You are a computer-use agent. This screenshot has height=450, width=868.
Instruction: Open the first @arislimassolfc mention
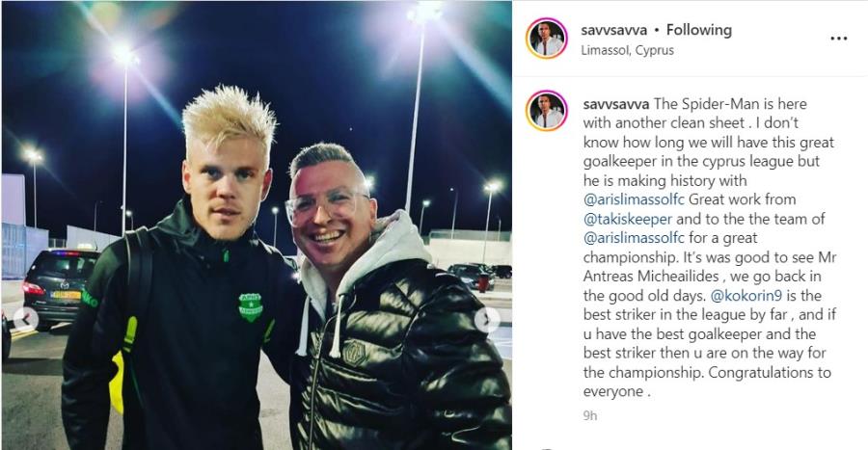[x=634, y=199]
